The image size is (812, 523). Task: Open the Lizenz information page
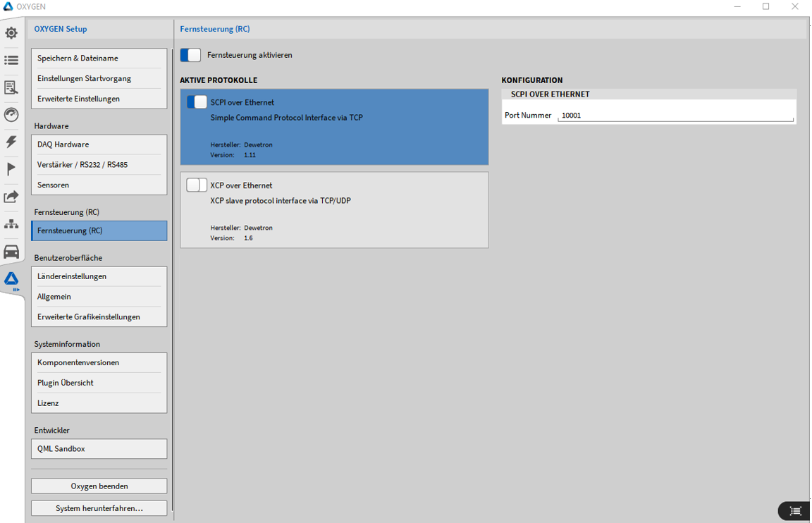(x=99, y=403)
